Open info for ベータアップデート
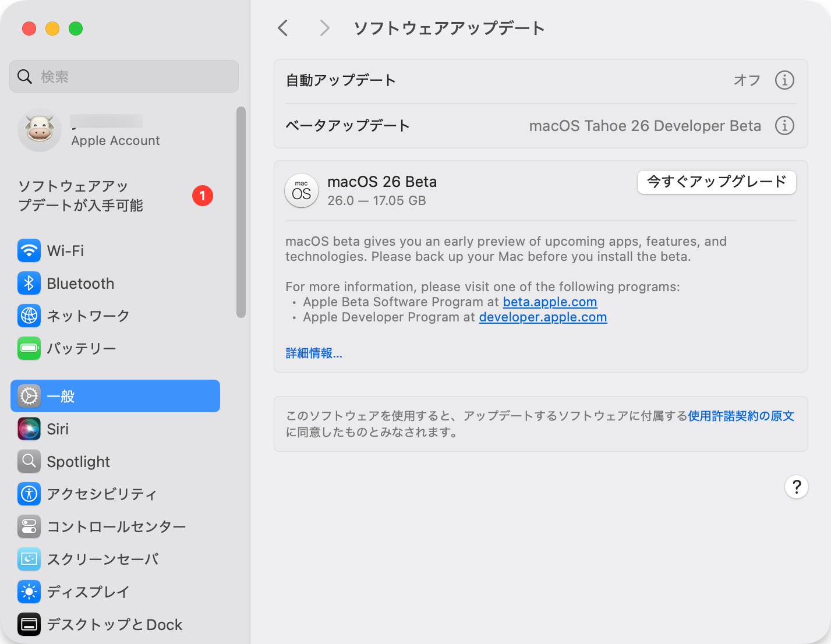 click(784, 125)
